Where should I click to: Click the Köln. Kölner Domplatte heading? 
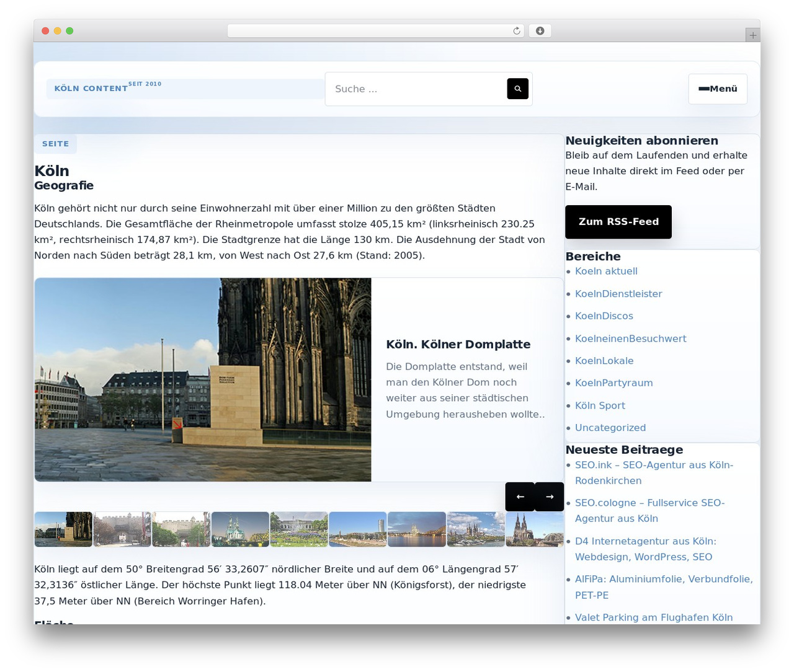(x=458, y=344)
